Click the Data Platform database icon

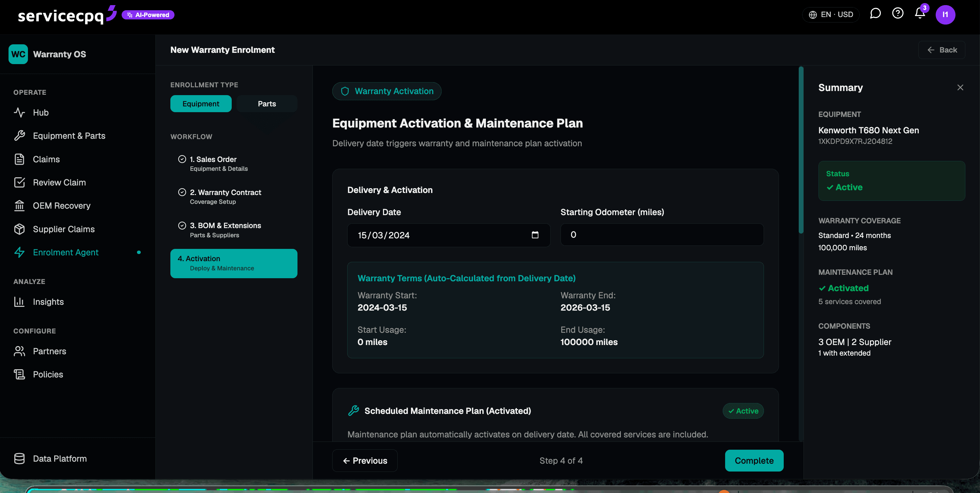tap(19, 459)
